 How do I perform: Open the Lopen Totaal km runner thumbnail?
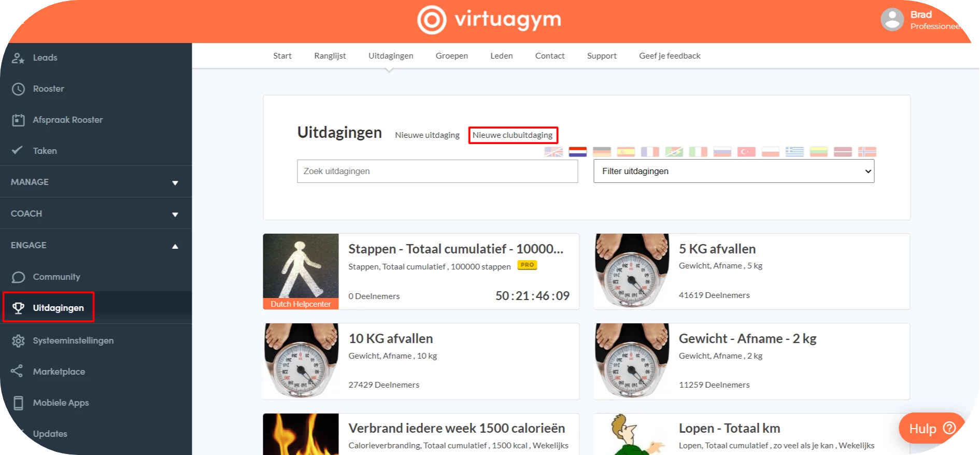point(631,434)
